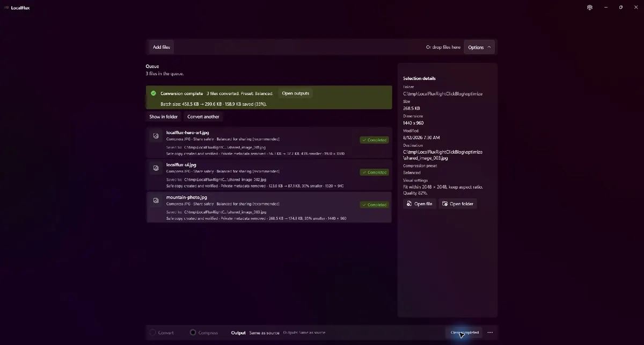The width and height of the screenshot is (644, 345).
Task: Click Clear completed button
Action: coord(465,333)
